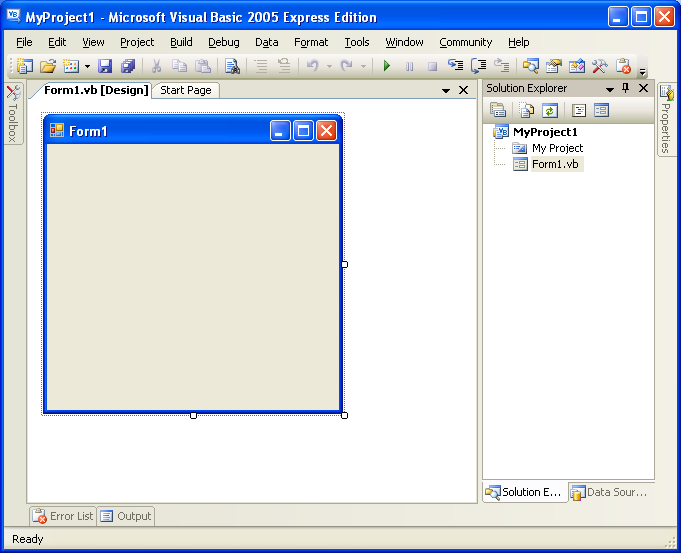681x553 pixels.
Task: Open Solution Explorer from the toolbar icon
Action: pos(531,66)
